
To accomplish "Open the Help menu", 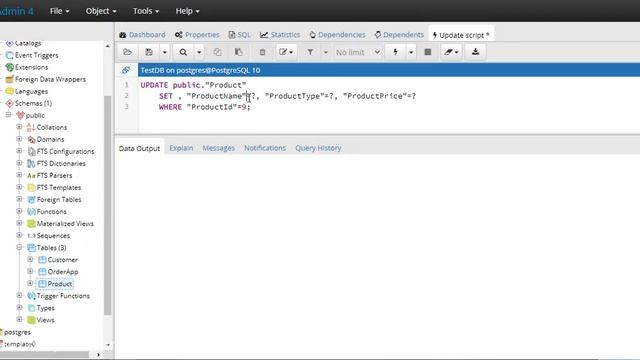I will click(187, 11).
